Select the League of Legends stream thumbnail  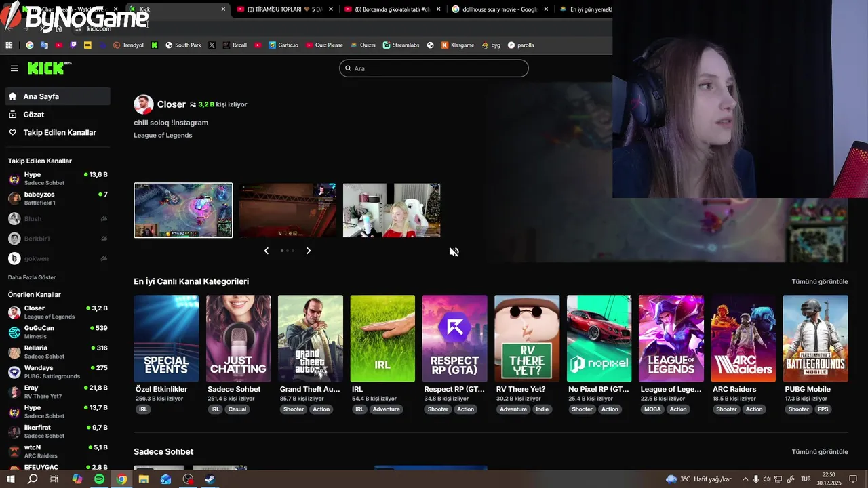pyautogui.click(x=183, y=210)
